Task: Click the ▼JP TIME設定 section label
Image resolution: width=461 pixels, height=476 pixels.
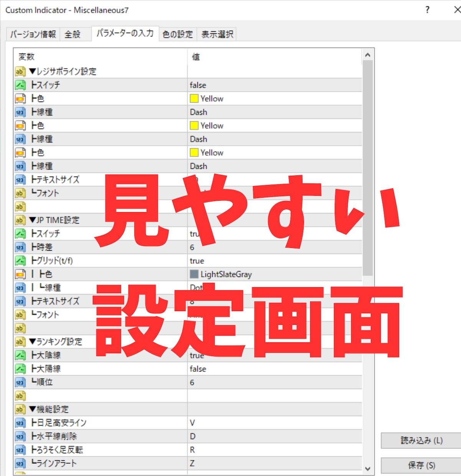Action: 54,220
